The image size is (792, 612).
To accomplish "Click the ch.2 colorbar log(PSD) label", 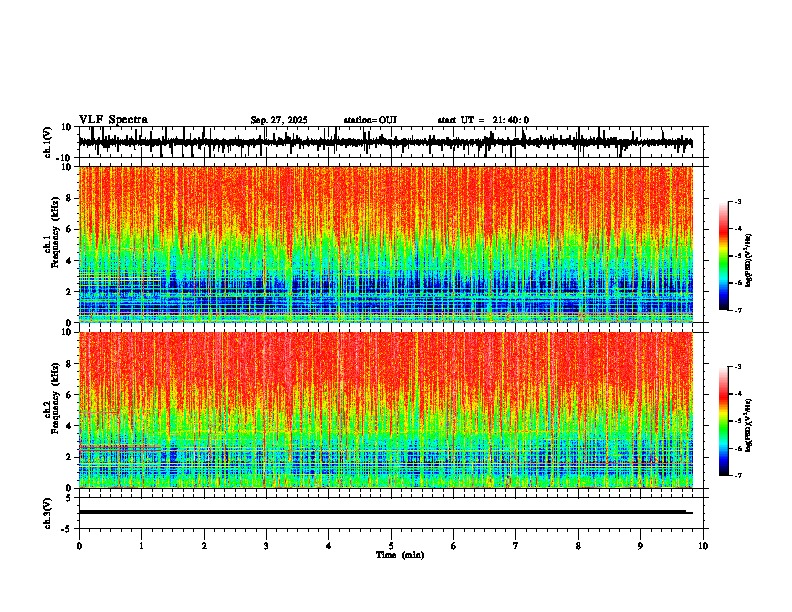I will point(749,425).
